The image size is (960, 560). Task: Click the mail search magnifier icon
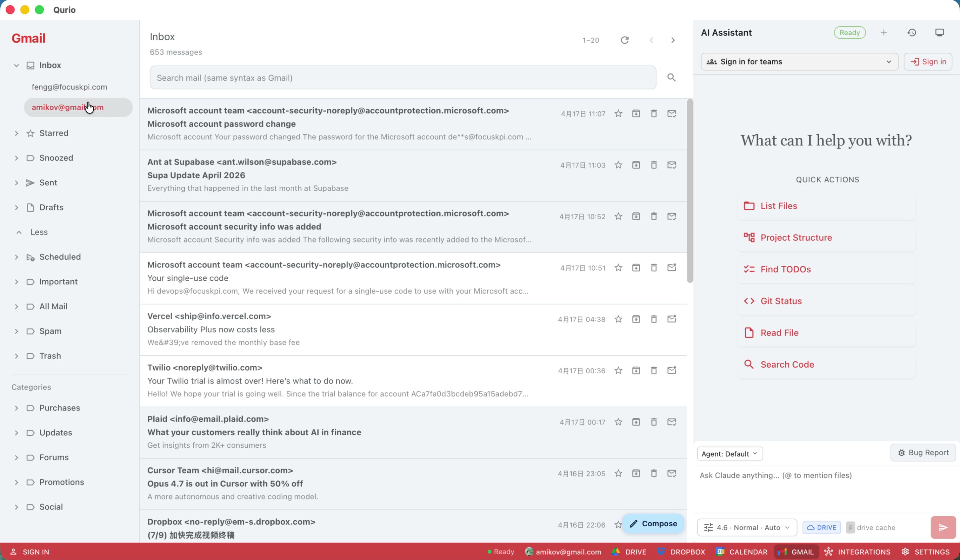(x=671, y=77)
